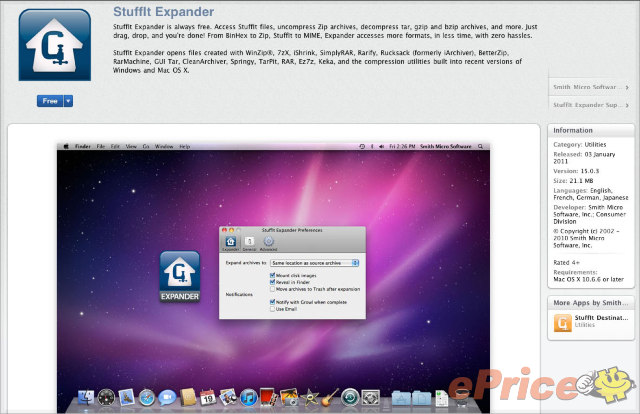640x414 pixels.
Task: Click the Bluetooth icon in the menu bar
Action: point(372,146)
